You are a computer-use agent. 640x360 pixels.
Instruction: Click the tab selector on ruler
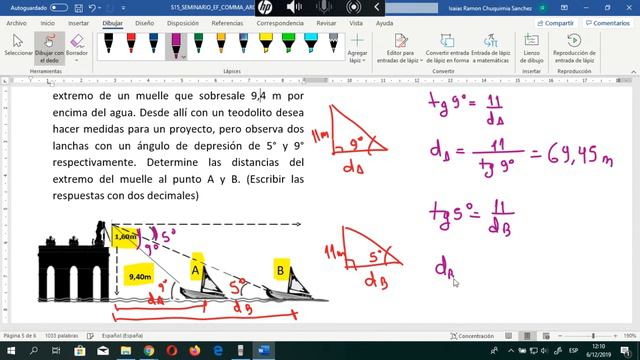(x=5, y=81)
